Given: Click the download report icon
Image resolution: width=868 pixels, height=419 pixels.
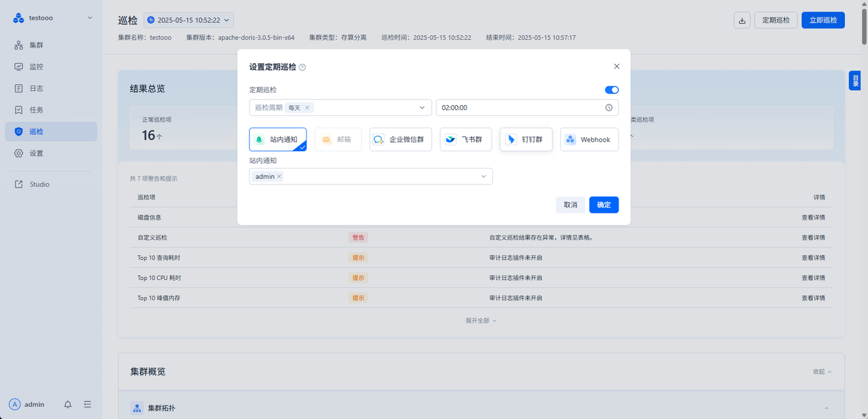Looking at the screenshot, I should coord(741,20).
